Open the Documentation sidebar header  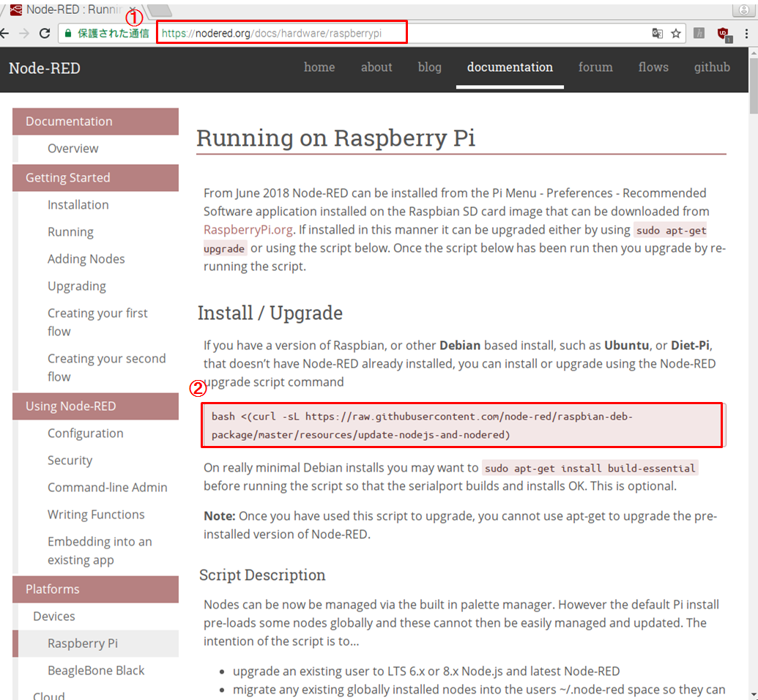click(x=96, y=122)
